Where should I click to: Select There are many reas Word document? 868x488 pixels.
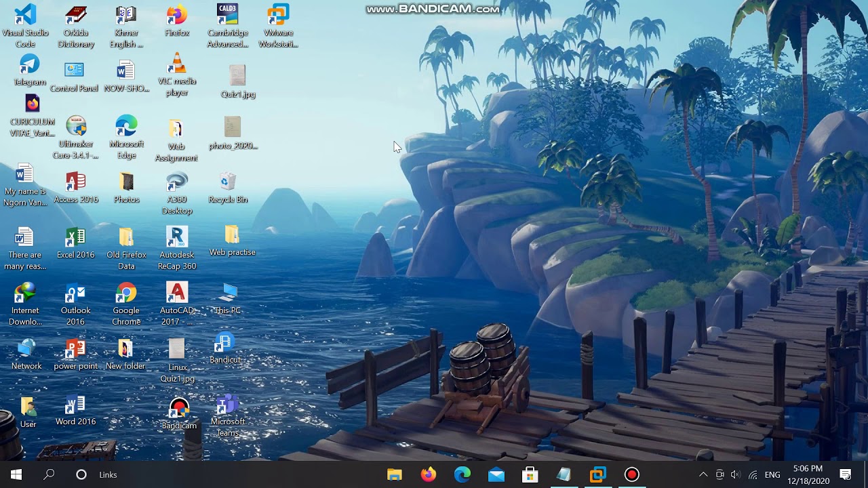[x=25, y=249]
